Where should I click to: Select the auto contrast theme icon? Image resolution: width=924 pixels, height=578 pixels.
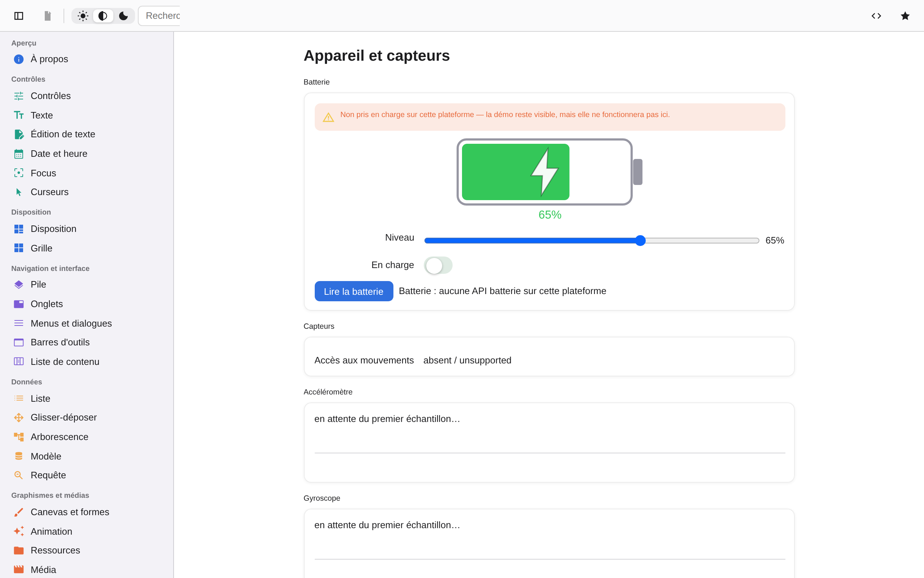coord(103,16)
